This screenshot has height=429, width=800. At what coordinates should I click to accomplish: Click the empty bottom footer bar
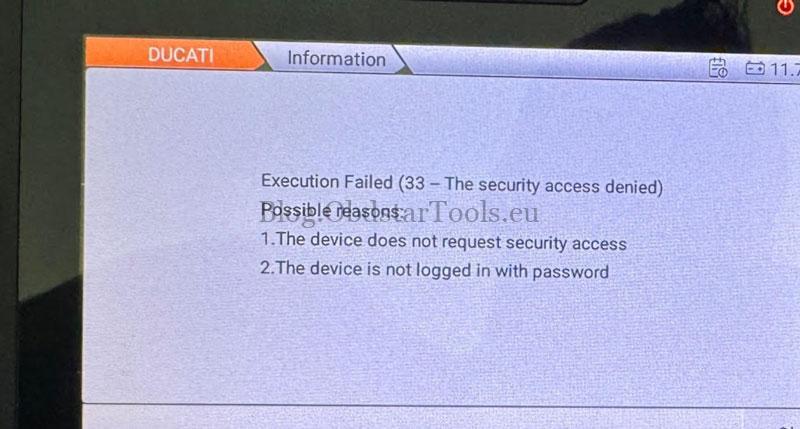pos(408,417)
